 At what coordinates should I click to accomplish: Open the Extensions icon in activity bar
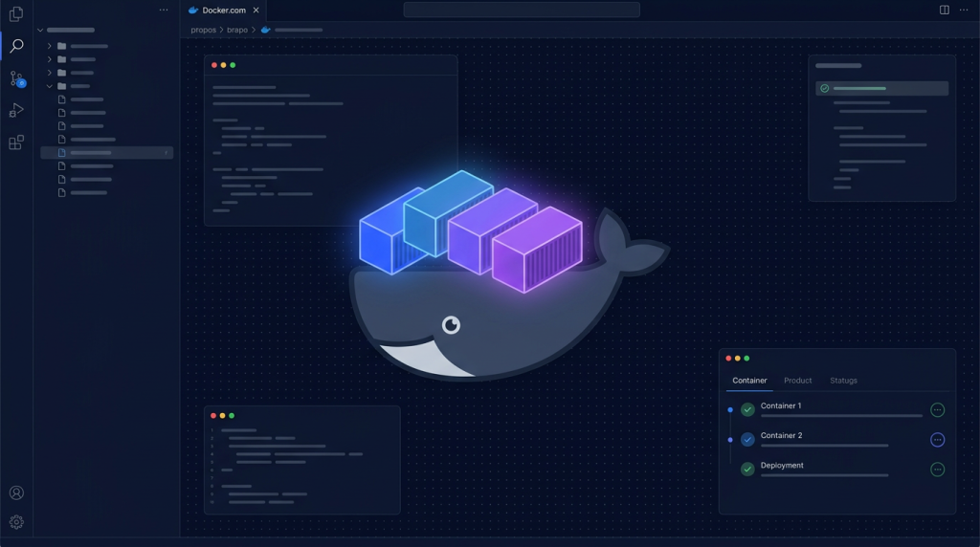tap(17, 142)
